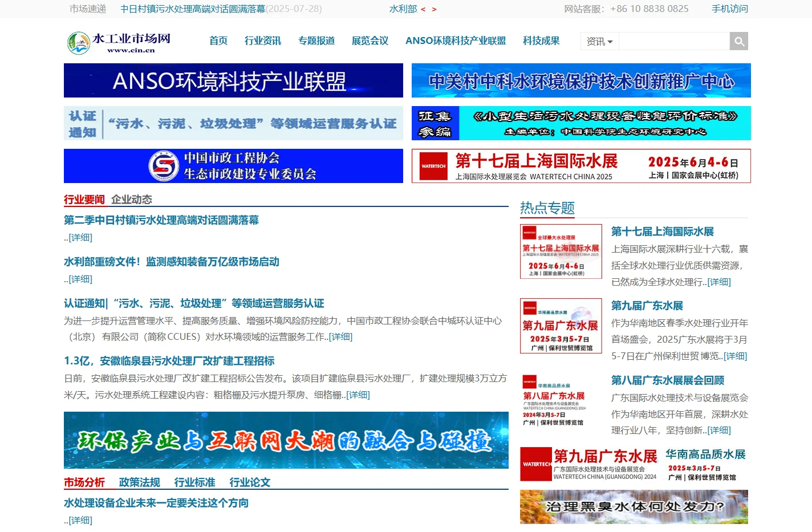Open 专题报道 navigation item

[x=316, y=41]
